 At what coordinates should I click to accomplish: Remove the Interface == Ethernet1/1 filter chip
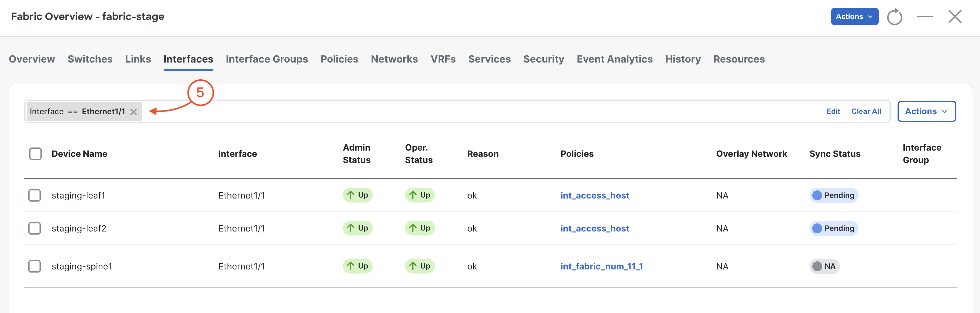coord(133,112)
